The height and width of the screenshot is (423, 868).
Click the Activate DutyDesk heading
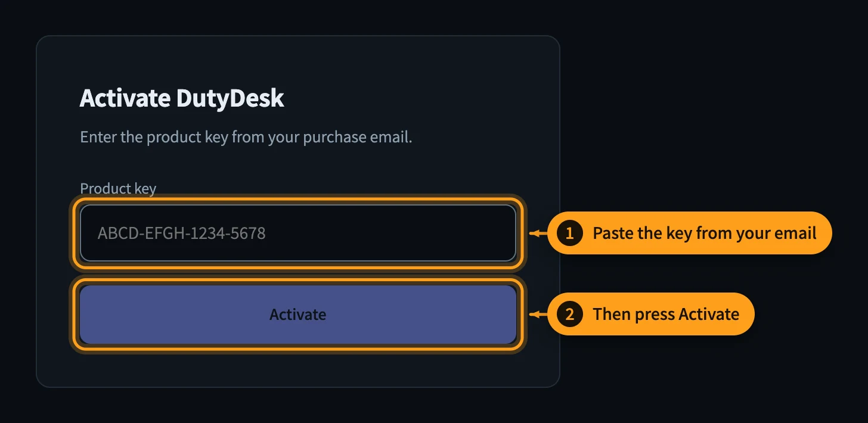click(182, 98)
